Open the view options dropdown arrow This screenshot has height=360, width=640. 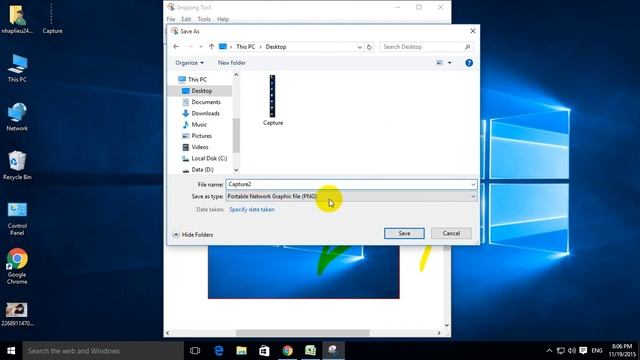[x=449, y=63]
